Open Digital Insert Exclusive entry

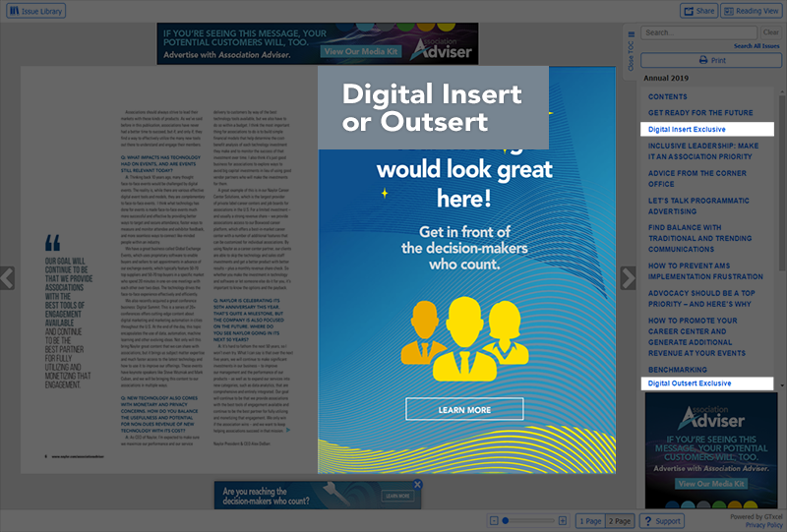(686, 130)
